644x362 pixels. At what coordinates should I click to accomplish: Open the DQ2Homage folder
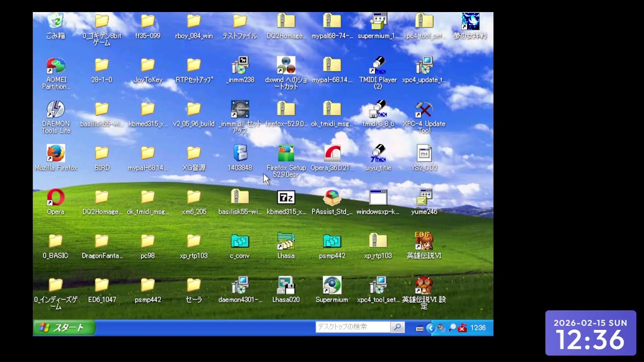click(x=102, y=197)
